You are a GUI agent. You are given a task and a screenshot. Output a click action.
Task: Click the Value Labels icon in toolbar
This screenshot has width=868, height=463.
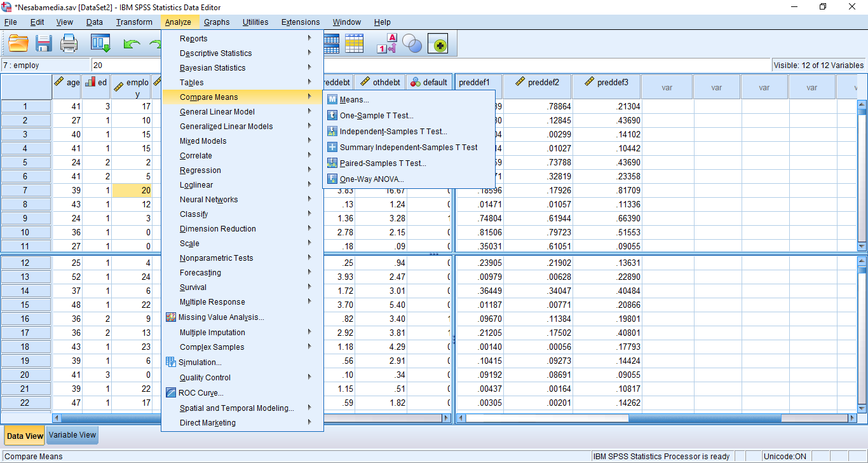point(387,44)
